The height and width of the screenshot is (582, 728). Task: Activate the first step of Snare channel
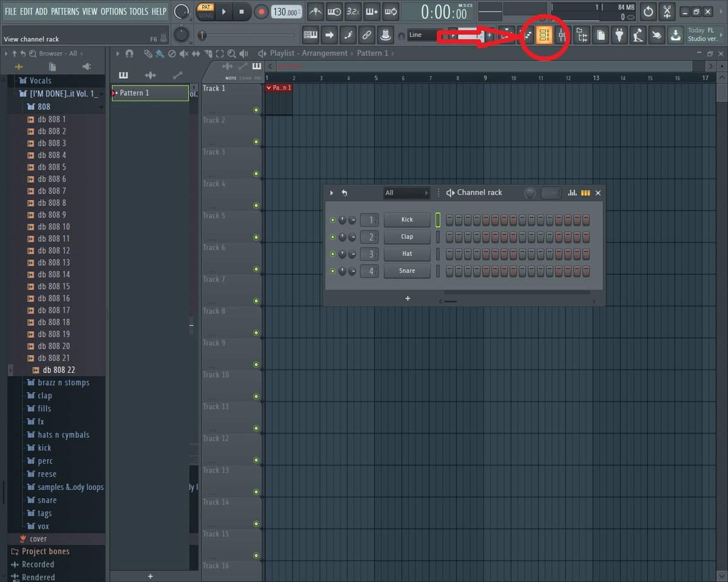(450, 271)
